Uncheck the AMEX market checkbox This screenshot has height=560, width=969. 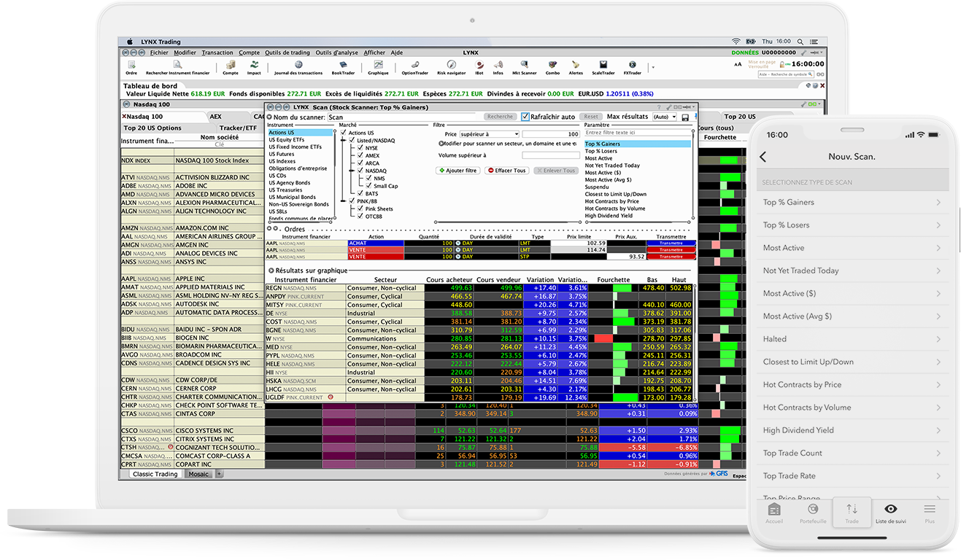click(360, 155)
